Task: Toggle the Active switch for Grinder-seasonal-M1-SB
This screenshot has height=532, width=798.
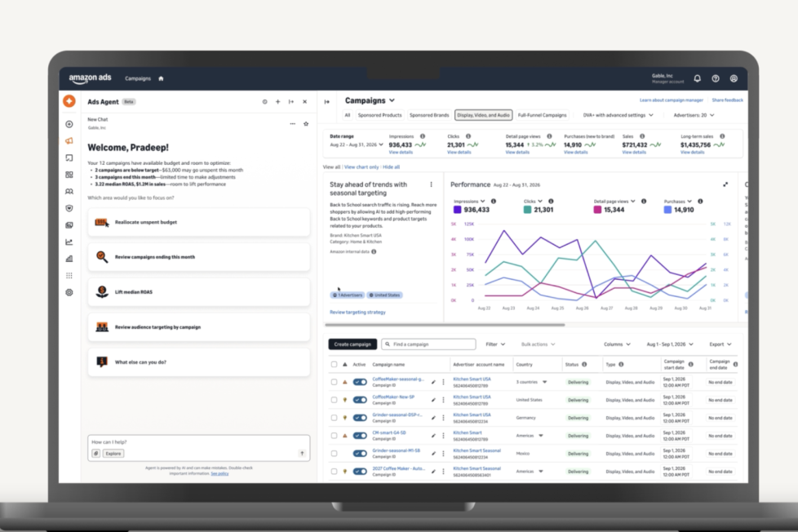Action: click(360, 453)
